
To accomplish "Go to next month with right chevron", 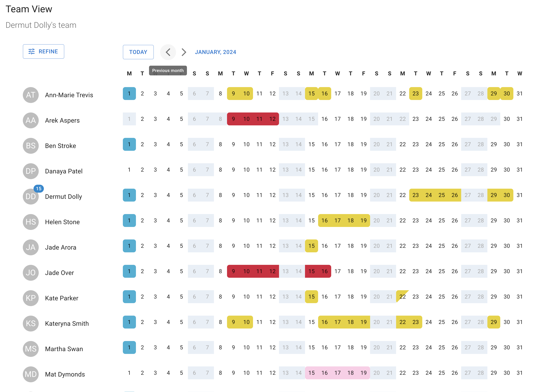I will click(x=184, y=52).
